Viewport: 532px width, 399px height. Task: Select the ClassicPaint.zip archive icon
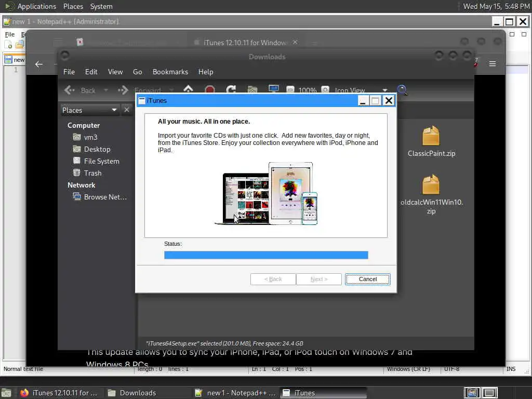tap(431, 136)
